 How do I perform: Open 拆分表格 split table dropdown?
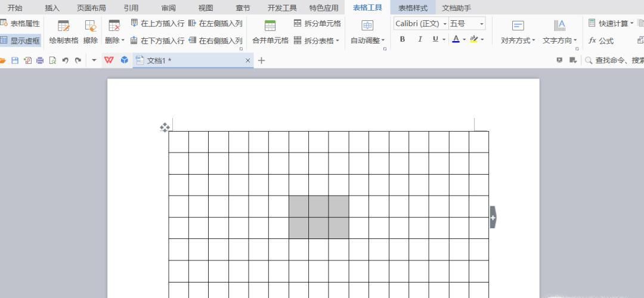point(317,40)
